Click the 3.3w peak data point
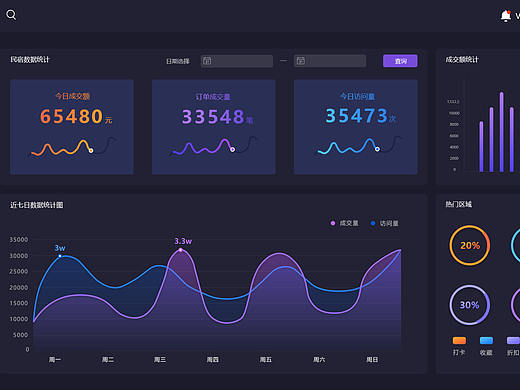Image resolution: width=520 pixels, height=390 pixels. (181, 250)
